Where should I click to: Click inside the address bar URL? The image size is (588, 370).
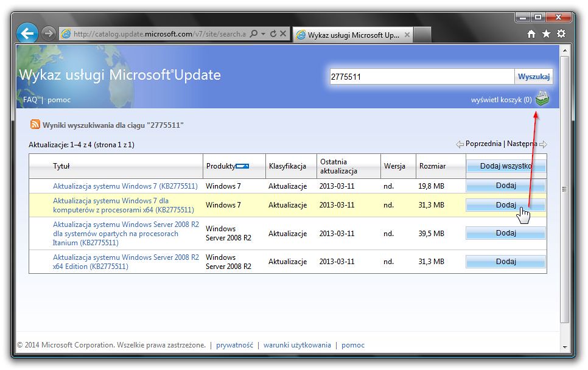[159, 33]
